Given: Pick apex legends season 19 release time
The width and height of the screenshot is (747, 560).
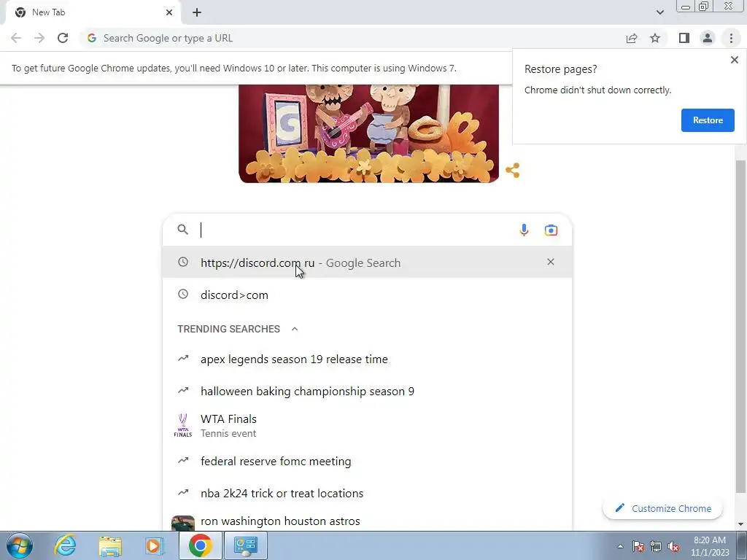Looking at the screenshot, I should (x=367, y=359).
